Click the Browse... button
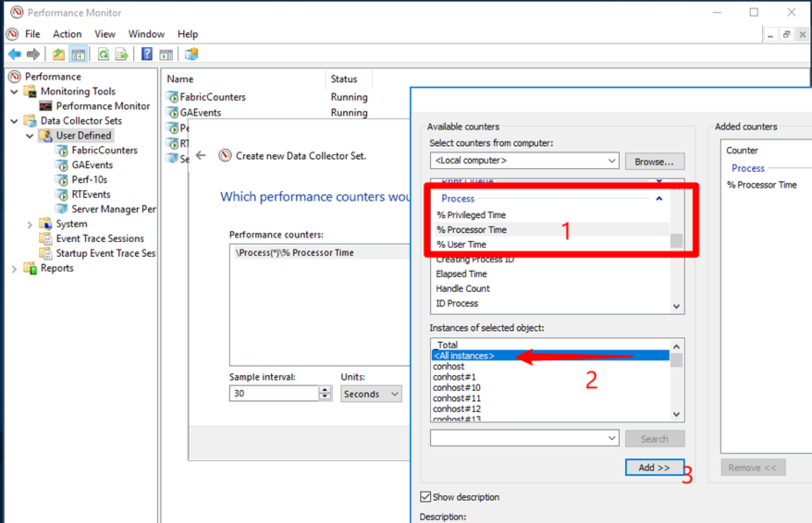Image resolution: width=812 pixels, height=523 pixels. coord(654,162)
